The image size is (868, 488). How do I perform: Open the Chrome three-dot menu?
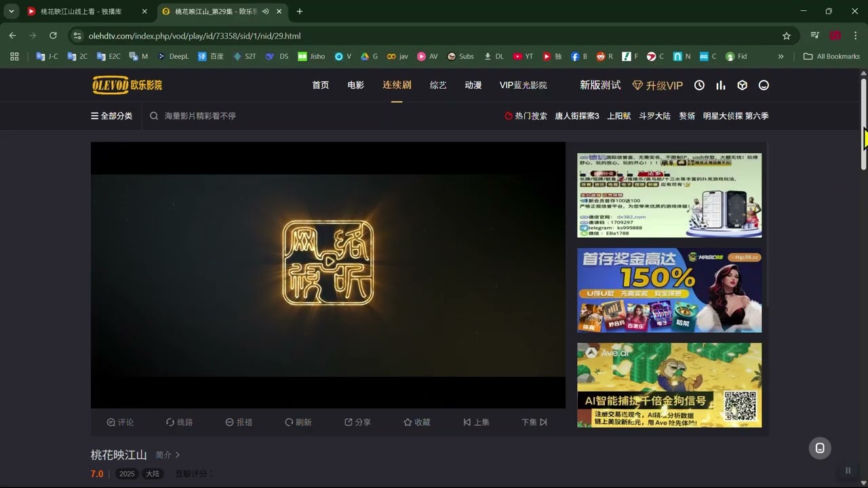[x=856, y=35]
